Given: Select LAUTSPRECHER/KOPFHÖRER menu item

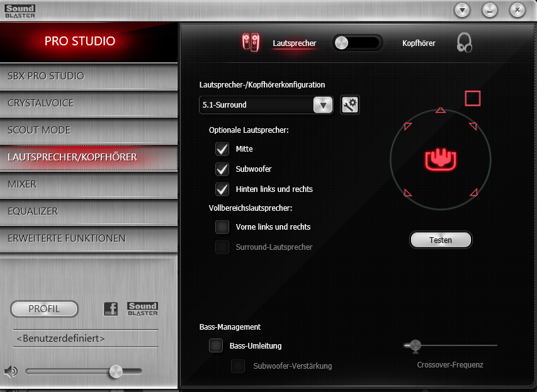Looking at the screenshot, I should click(89, 157).
